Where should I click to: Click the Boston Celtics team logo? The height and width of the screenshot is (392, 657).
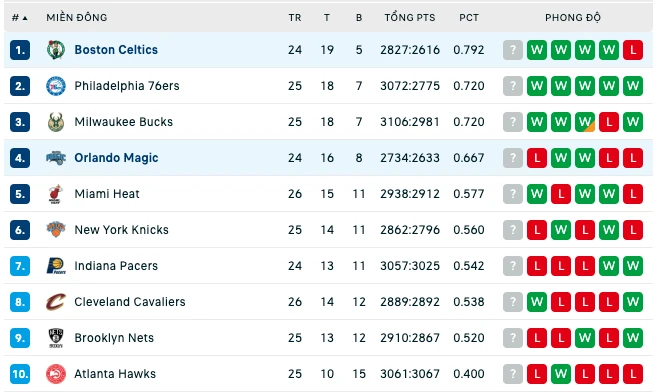click(x=56, y=50)
